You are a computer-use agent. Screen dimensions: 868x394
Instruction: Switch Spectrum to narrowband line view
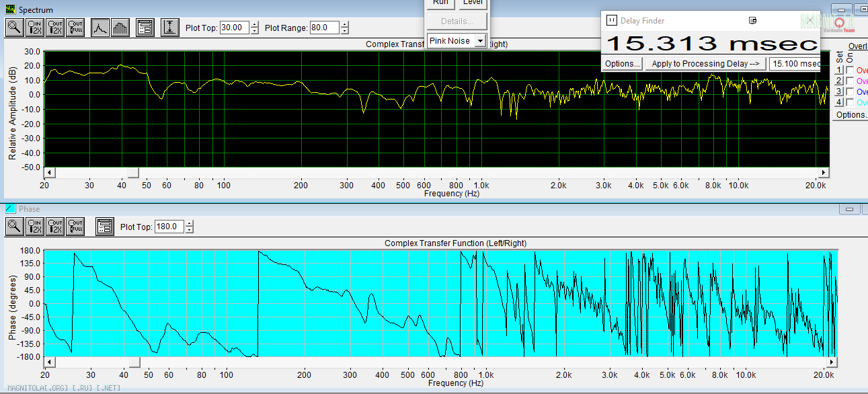(100, 28)
